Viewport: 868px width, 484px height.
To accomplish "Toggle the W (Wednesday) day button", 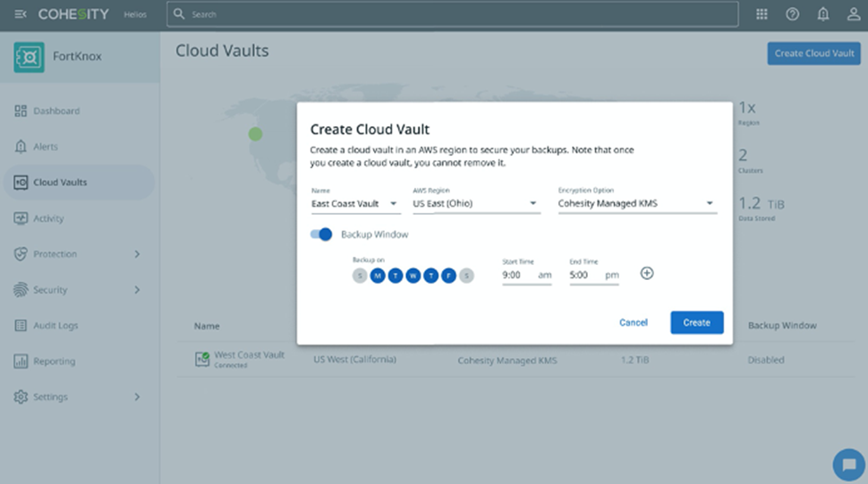I will click(413, 276).
